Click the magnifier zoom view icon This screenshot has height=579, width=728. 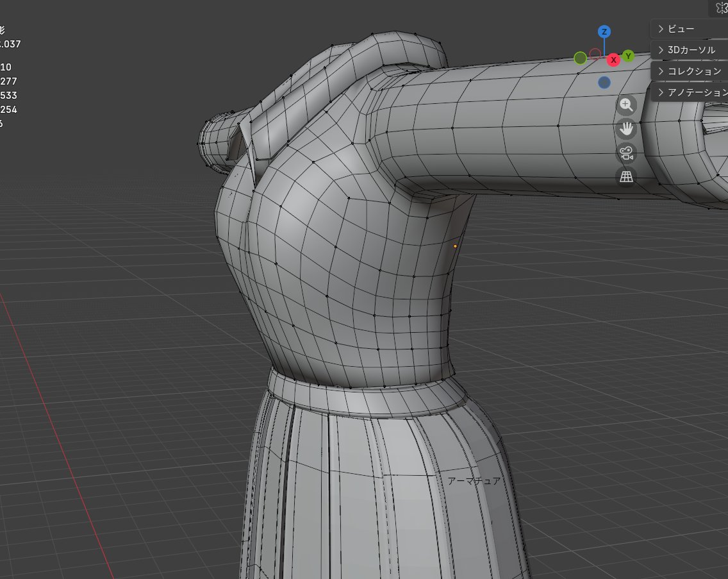626,105
